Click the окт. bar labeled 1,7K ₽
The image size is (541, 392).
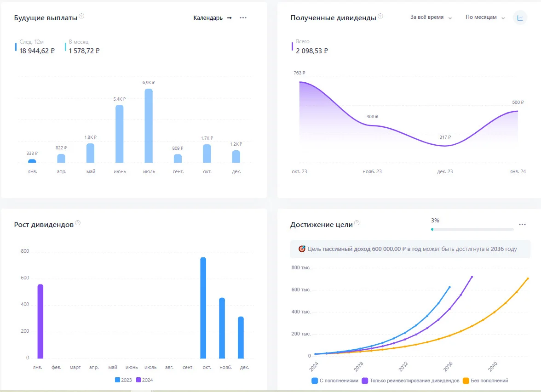pyautogui.click(x=207, y=153)
